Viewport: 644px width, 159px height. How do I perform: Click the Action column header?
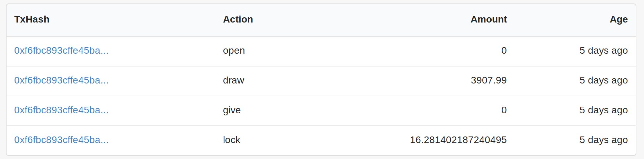238,19
